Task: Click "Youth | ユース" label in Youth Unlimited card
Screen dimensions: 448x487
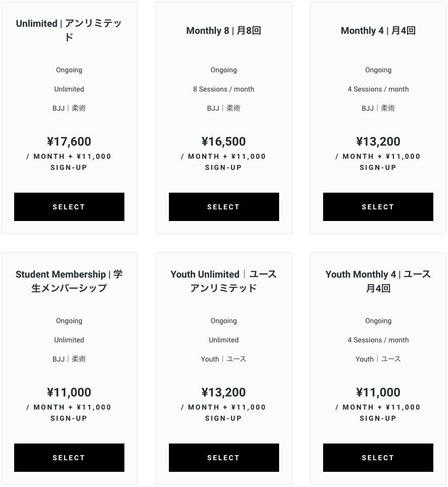Action: [x=223, y=359]
